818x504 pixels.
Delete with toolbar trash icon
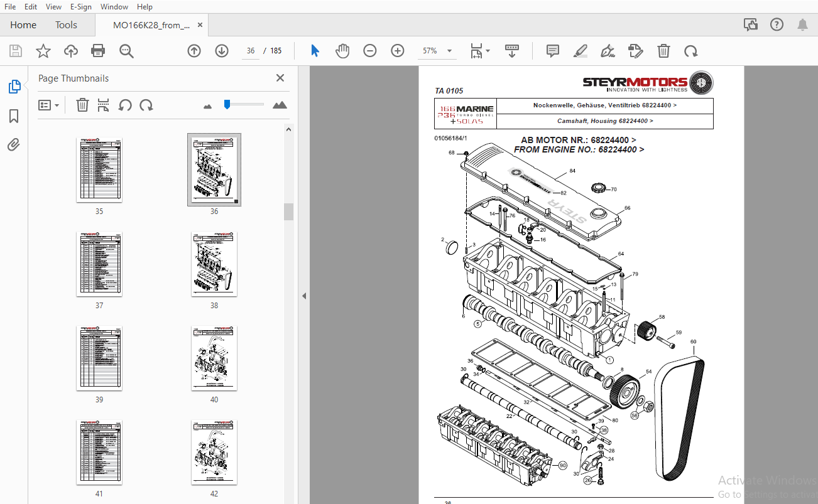[663, 51]
